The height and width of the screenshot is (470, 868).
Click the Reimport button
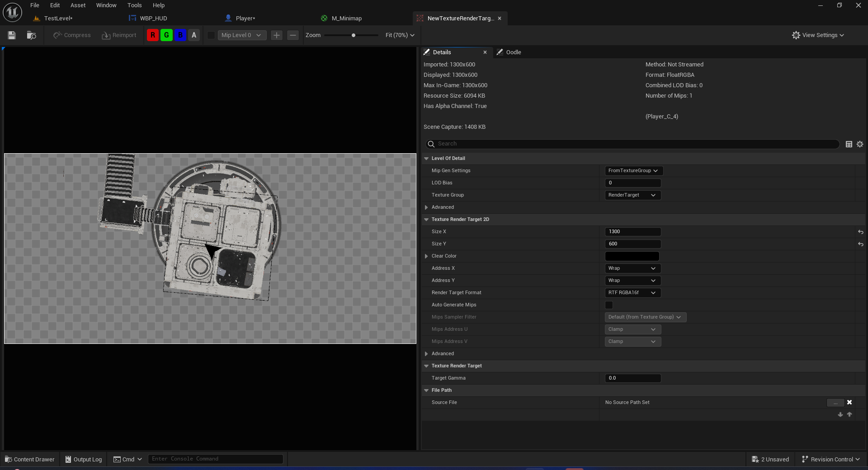pos(119,35)
